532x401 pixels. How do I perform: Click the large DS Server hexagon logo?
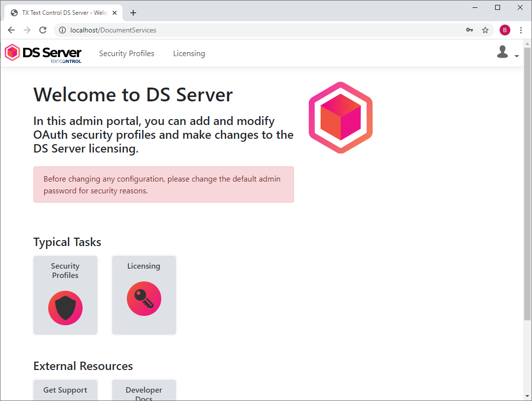[341, 118]
